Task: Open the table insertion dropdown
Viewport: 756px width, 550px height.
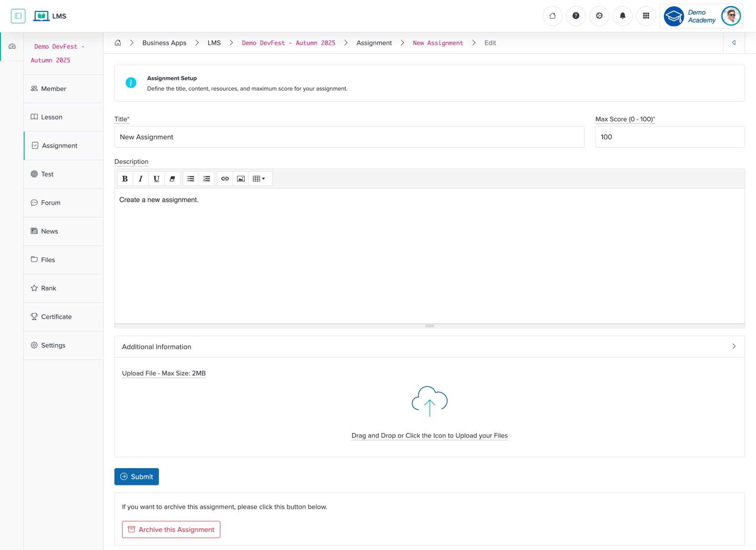Action: tap(260, 178)
